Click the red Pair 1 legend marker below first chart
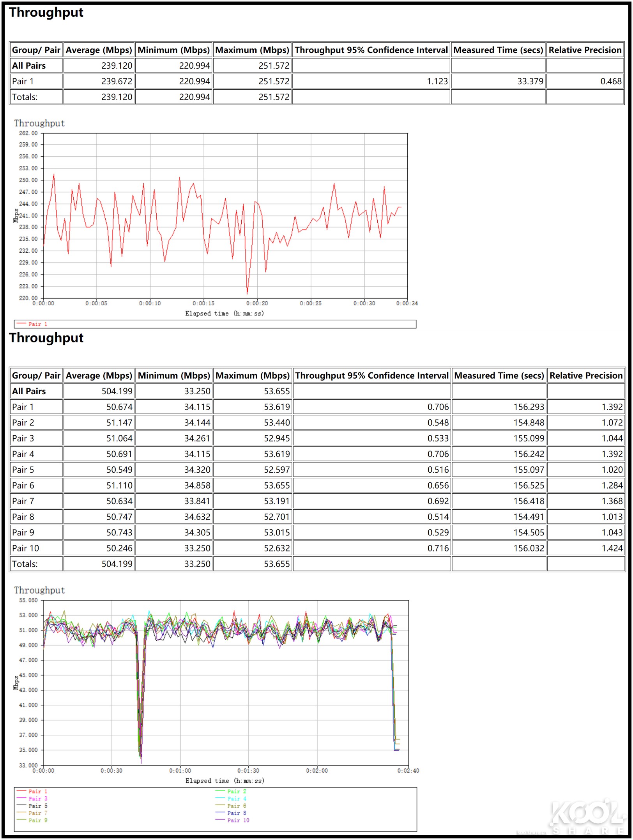Screen dimensions: 633x840 click(x=21, y=324)
